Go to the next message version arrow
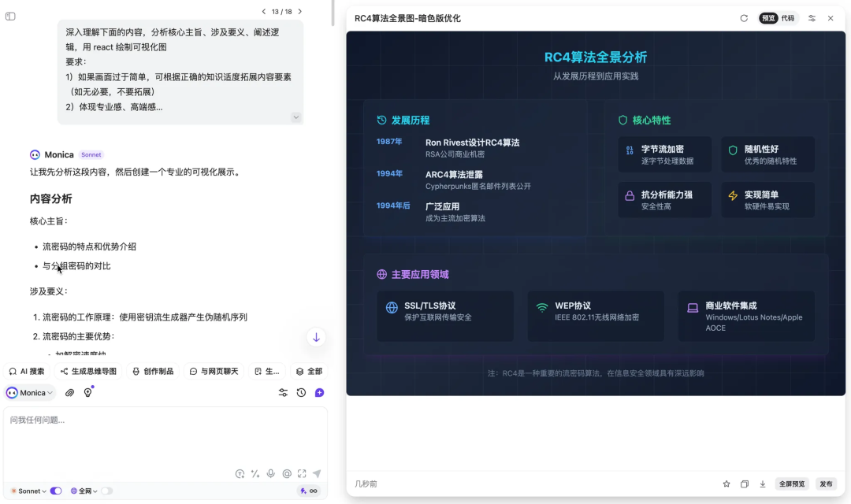The height and width of the screenshot is (504, 851). coord(299,11)
